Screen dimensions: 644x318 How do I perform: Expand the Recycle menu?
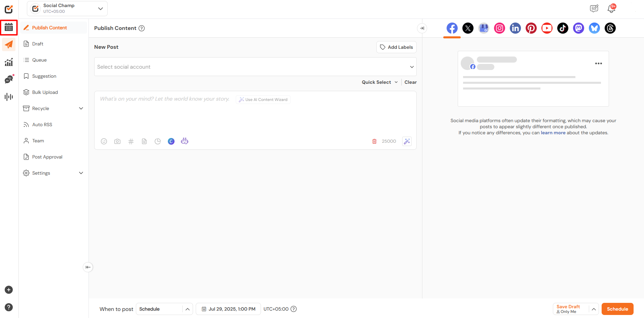[x=53, y=108]
